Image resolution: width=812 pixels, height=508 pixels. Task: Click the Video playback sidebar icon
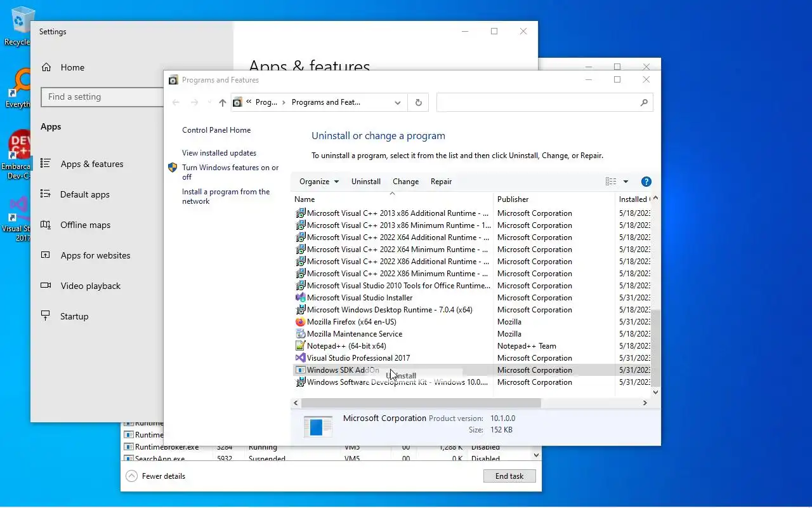(46, 285)
